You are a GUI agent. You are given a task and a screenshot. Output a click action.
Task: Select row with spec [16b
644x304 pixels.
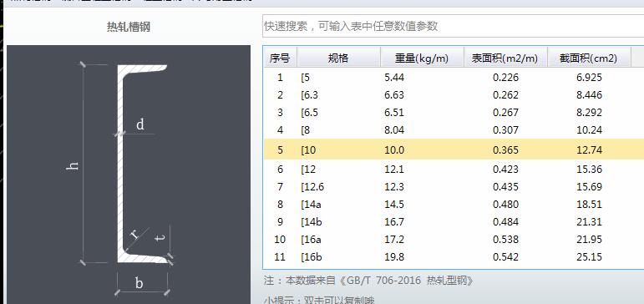(454, 257)
